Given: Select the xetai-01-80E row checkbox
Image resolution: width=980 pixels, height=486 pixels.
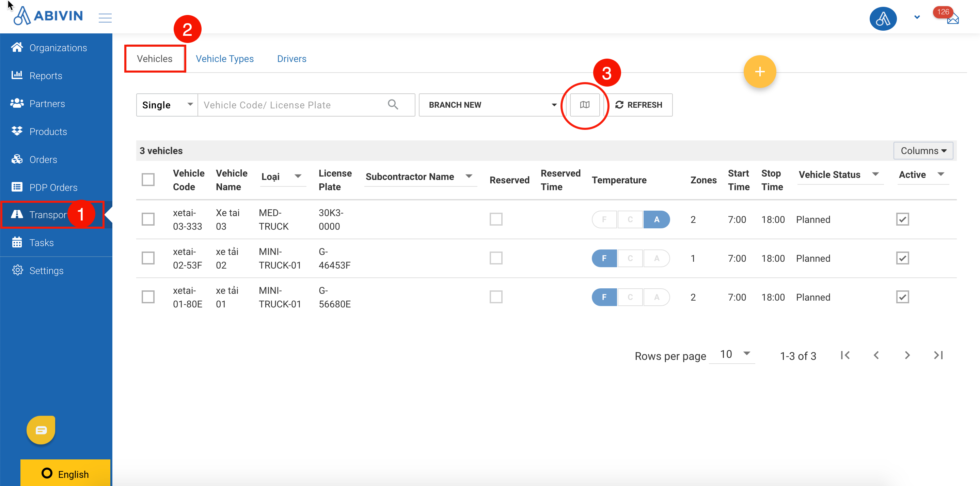Looking at the screenshot, I should click(148, 297).
